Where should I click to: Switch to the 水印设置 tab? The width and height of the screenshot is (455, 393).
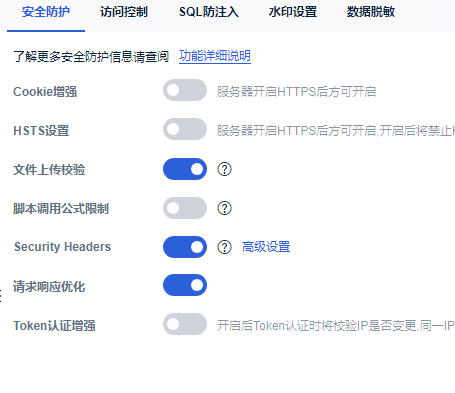tap(293, 12)
